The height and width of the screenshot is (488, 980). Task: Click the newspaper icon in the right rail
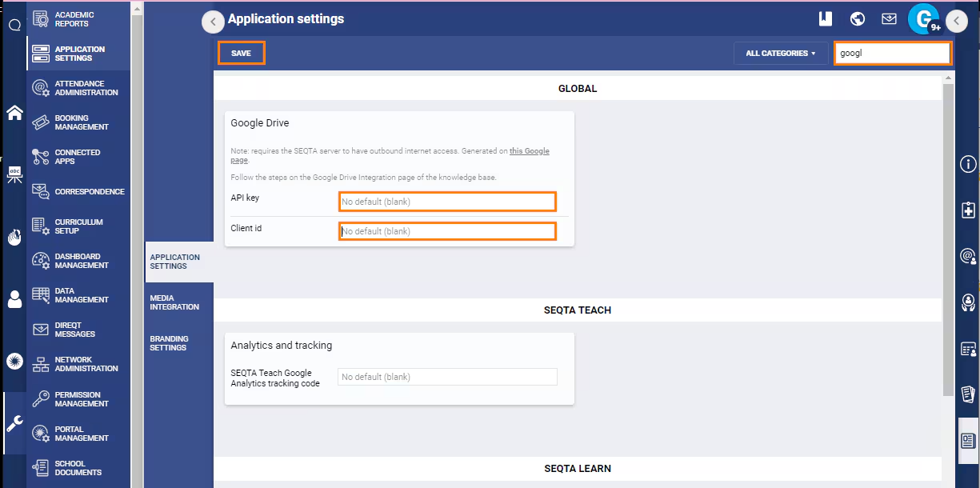(968, 440)
